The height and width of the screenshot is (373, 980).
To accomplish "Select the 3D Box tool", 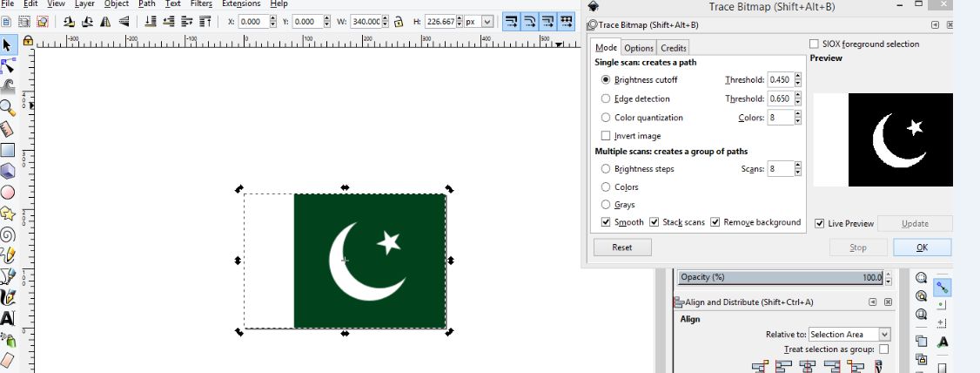I will click(x=7, y=171).
